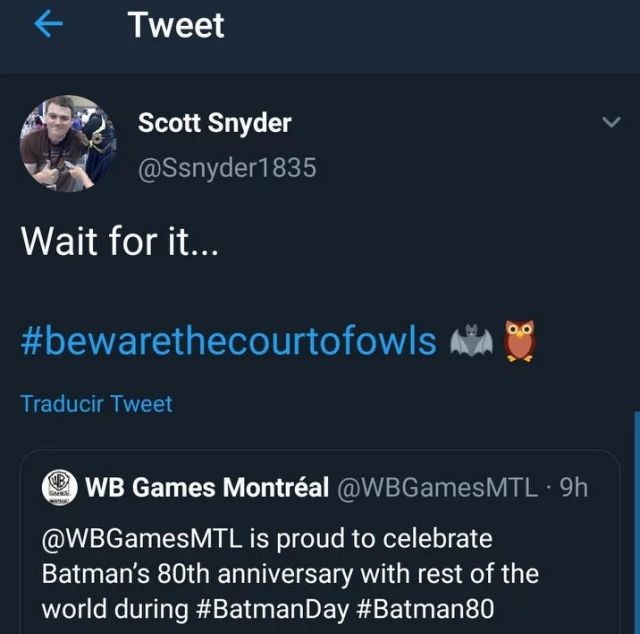Image resolution: width=640 pixels, height=634 pixels.
Task: Open the Scott Snyder display name
Action: click(214, 123)
